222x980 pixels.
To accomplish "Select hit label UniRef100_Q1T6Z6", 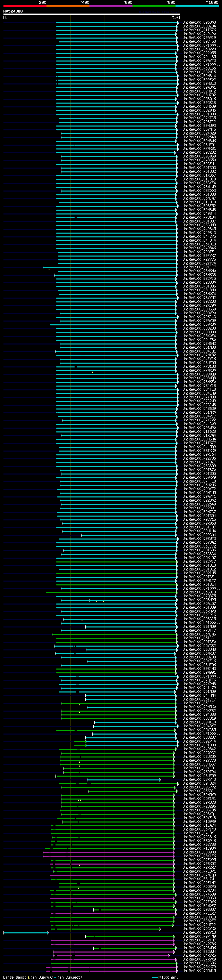I will pyautogui.click(x=199, y=30).
